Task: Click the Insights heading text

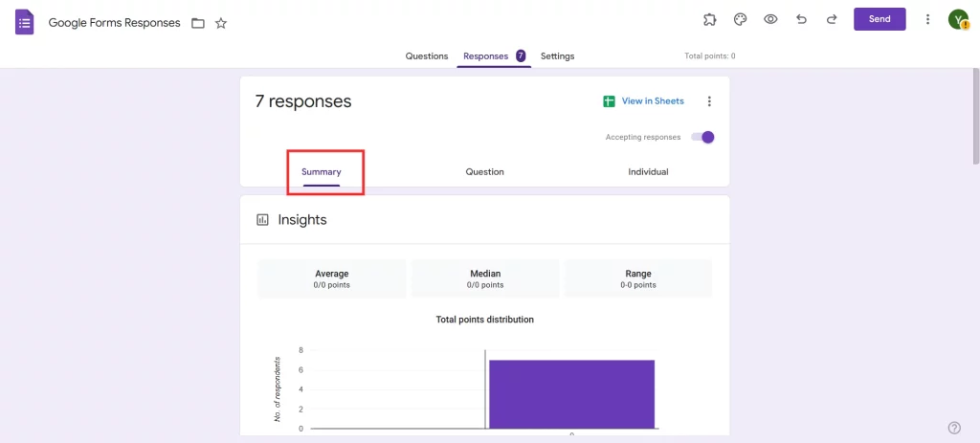Action: pyautogui.click(x=302, y=220)
